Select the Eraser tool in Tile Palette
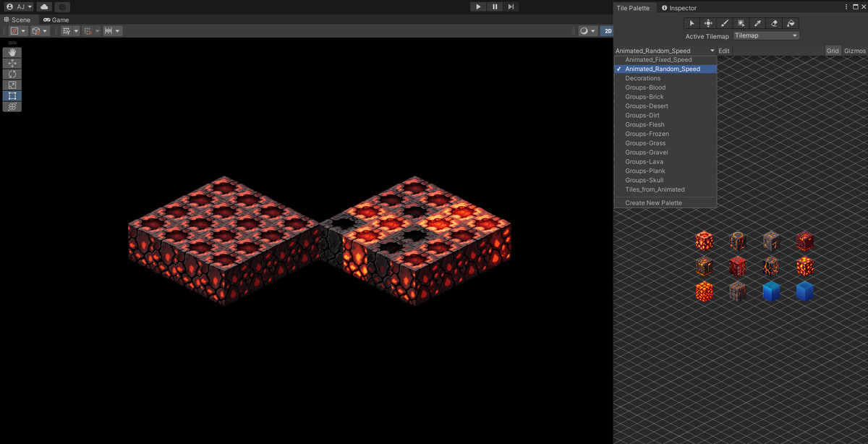 (x=774, y=23)
